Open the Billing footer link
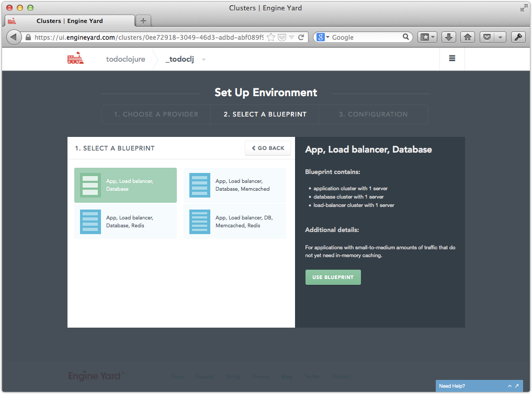Screen dimensions: 532x394 (x=233, y=377)
